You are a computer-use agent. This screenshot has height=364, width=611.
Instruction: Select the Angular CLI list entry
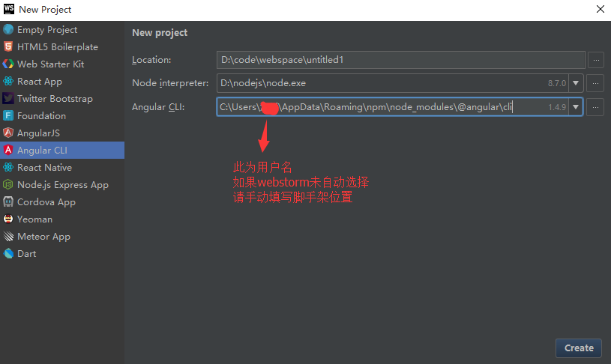(62, 150)
